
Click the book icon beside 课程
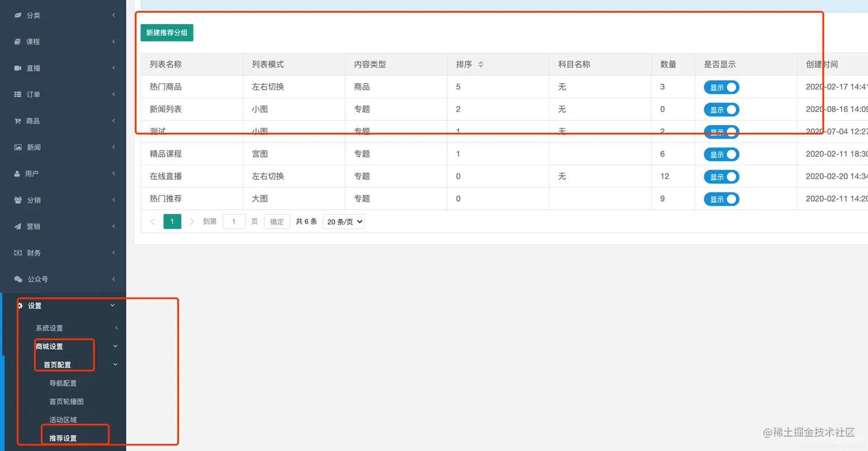click(18, 41)
